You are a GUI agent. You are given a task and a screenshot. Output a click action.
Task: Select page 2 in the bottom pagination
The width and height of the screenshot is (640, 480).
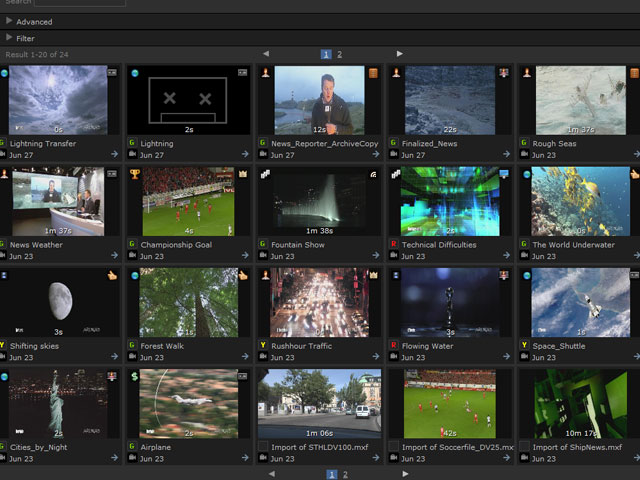point(345,474)
